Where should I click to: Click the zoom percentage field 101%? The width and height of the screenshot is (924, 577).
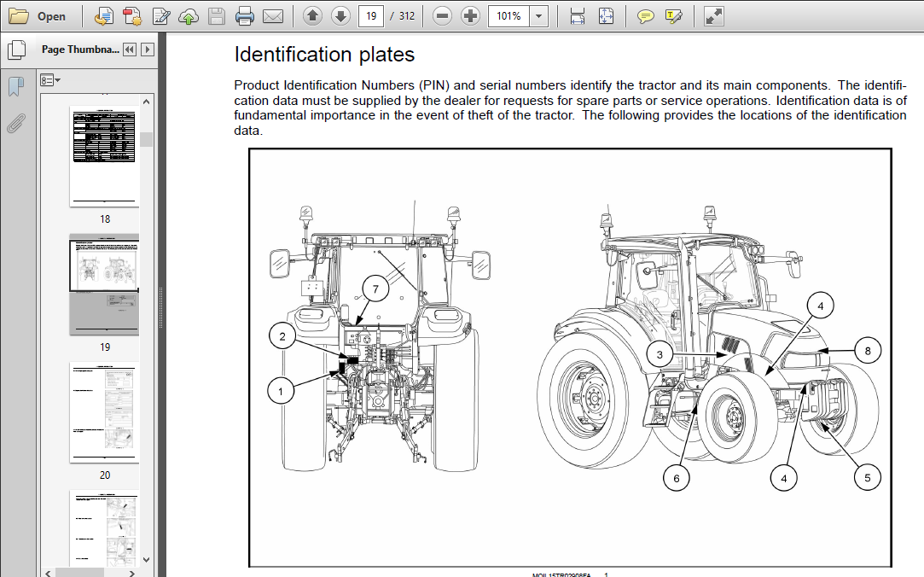(x=508, y=16)
